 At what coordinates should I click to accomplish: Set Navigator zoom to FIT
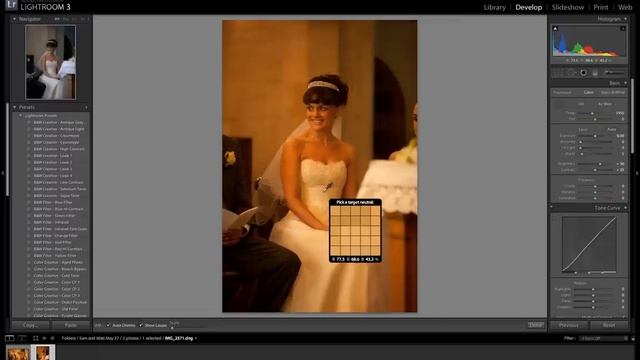[x=57, y=19]
